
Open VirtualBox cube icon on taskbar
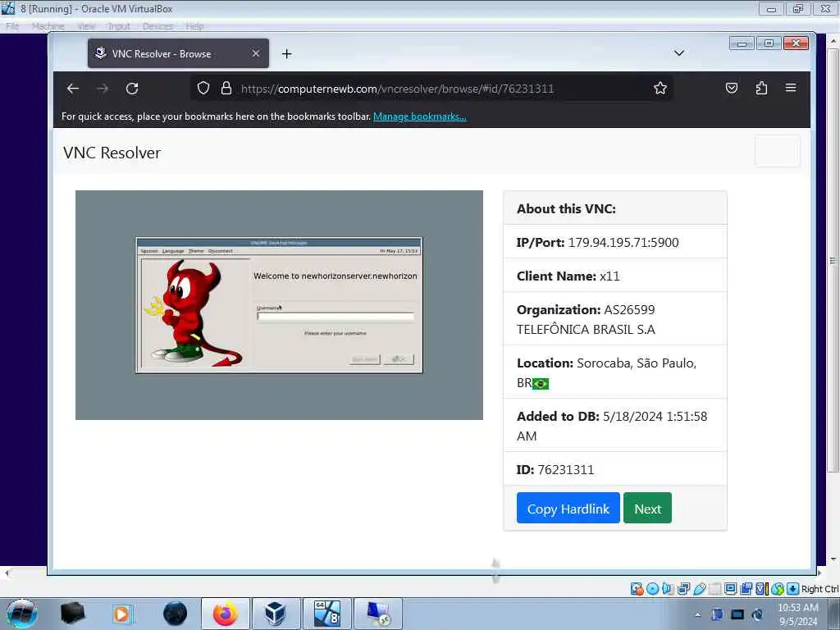click(276, 614)
